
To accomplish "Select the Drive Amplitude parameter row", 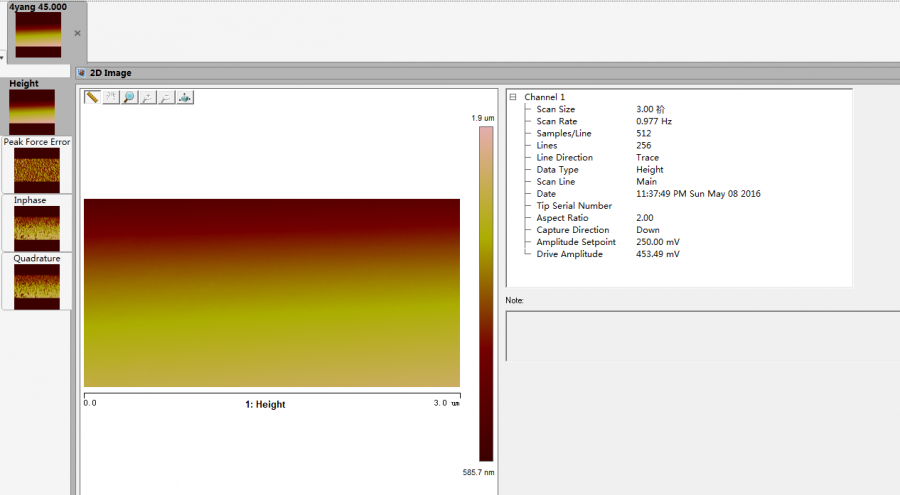I will click(569, 254).
